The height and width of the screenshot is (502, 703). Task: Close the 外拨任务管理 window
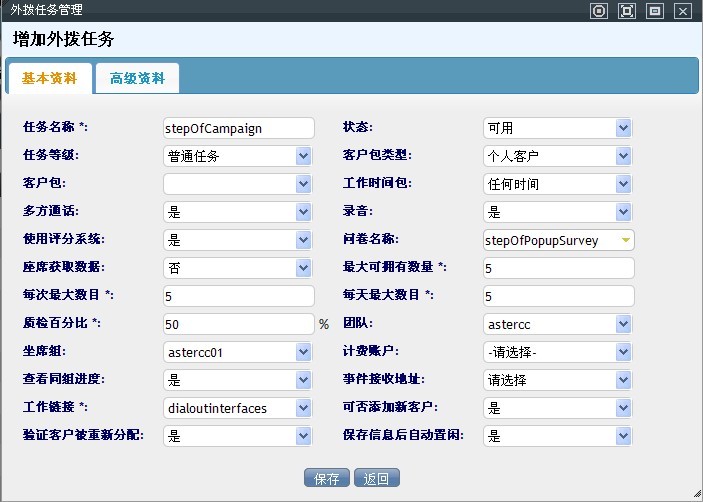pos(683,11)
